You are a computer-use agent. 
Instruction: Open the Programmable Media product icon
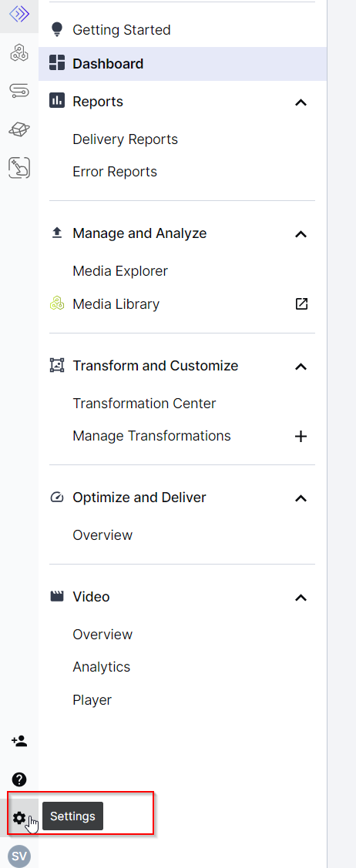(x=19, y=13)
